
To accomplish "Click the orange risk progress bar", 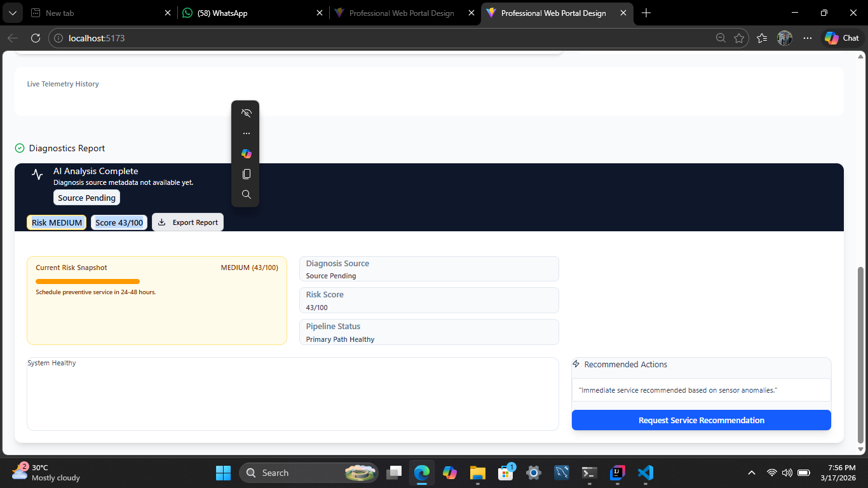I will tap(88, 281).
